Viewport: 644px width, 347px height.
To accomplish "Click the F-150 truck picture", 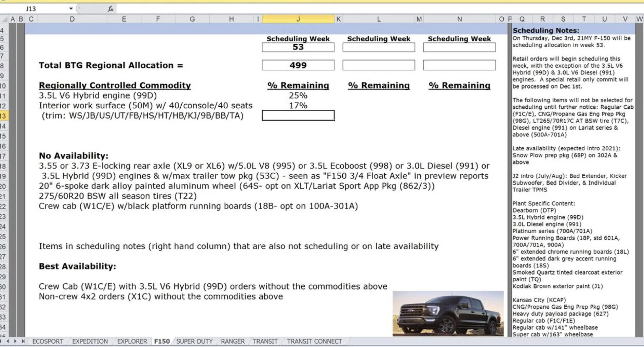I will (448, 313).
